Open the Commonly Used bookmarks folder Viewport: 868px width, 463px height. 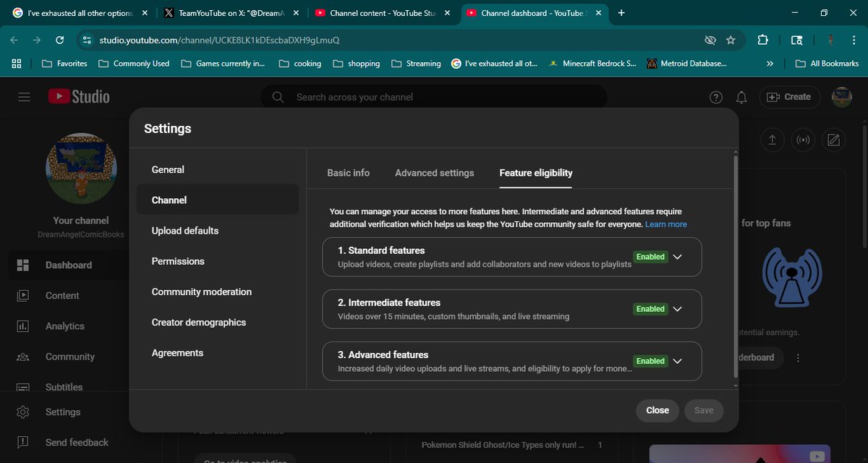coord(134,64)
